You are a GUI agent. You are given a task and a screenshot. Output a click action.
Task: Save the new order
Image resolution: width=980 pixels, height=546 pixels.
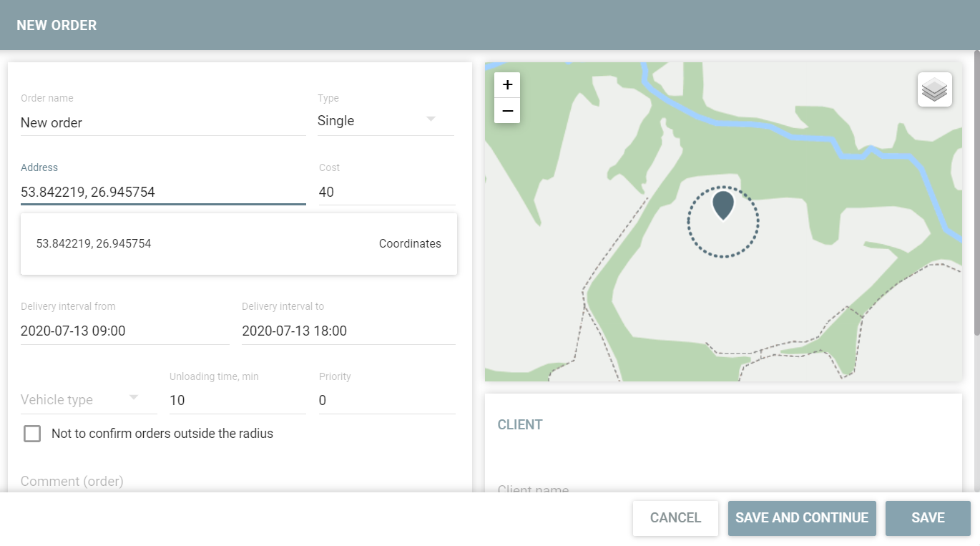click(927, 518)
